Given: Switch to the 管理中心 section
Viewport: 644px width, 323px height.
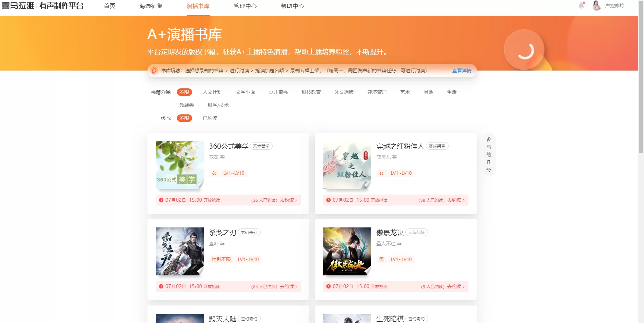Looking at the screenshot, I should click(x=246, y=6).
